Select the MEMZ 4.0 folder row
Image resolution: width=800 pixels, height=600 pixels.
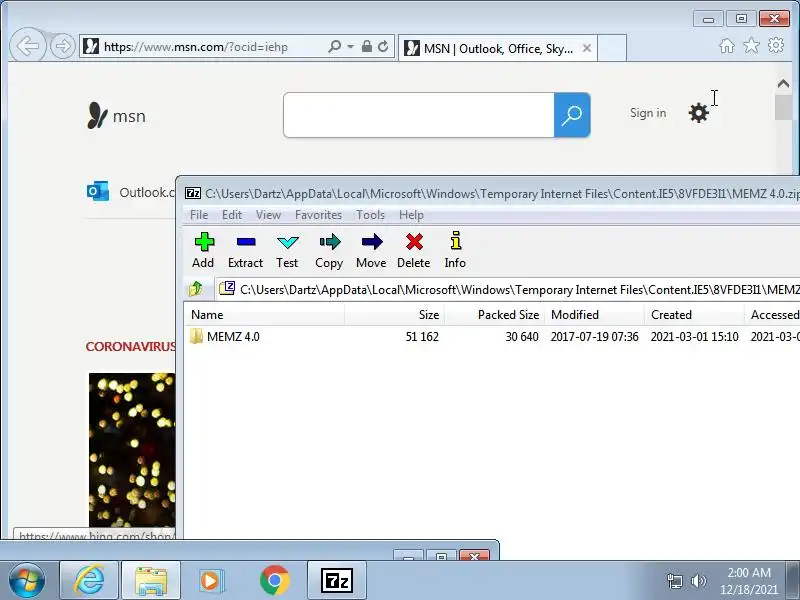491,337
